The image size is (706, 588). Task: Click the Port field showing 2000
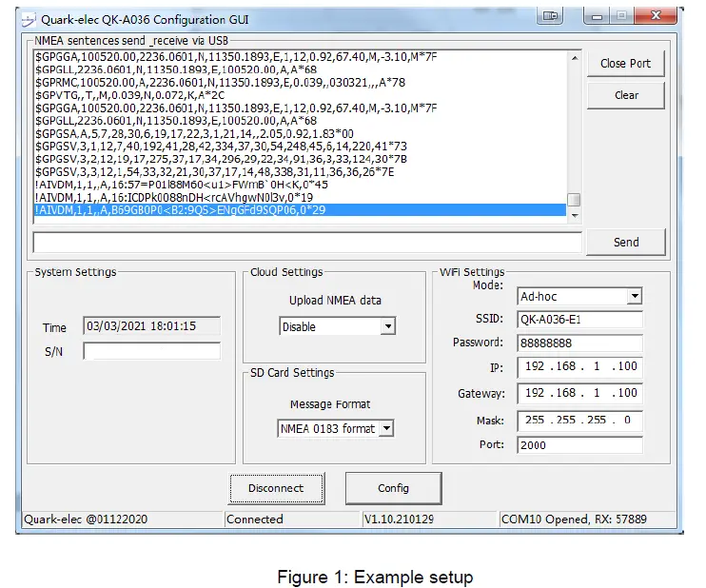(x=579, y=445)
